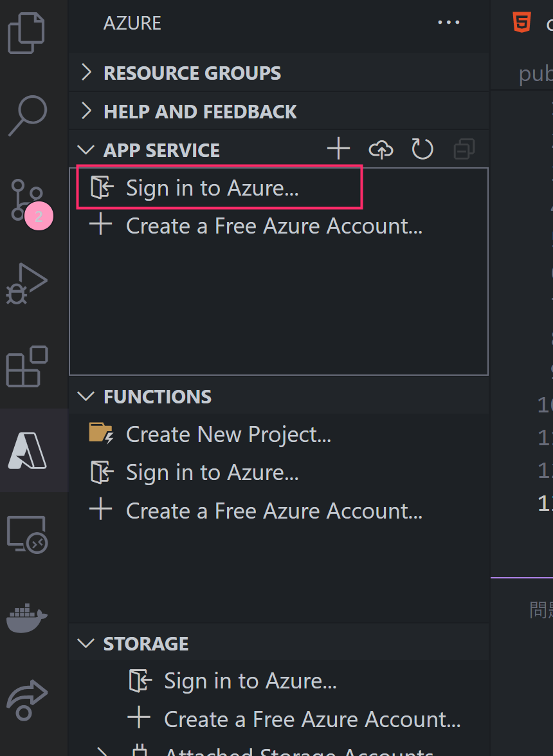The width and height of the screenshot is (553, 756).
Task: Open the Run and Debug view
Action: 26,284
